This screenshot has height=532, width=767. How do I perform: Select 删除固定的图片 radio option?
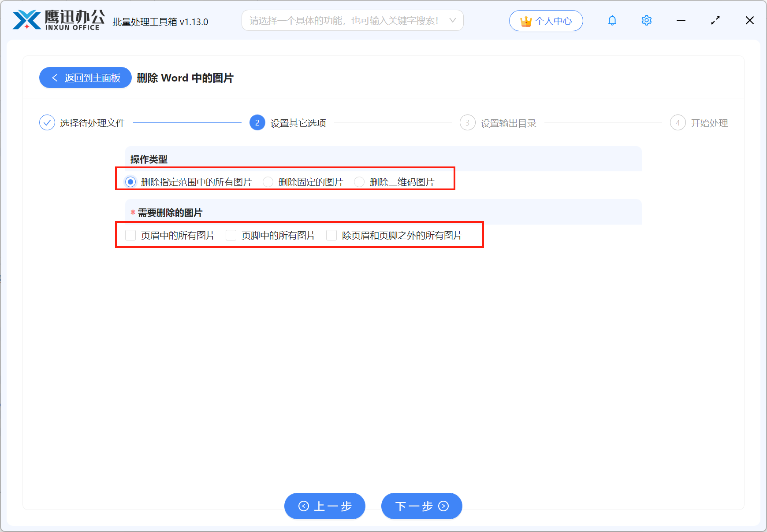point(268,181)
